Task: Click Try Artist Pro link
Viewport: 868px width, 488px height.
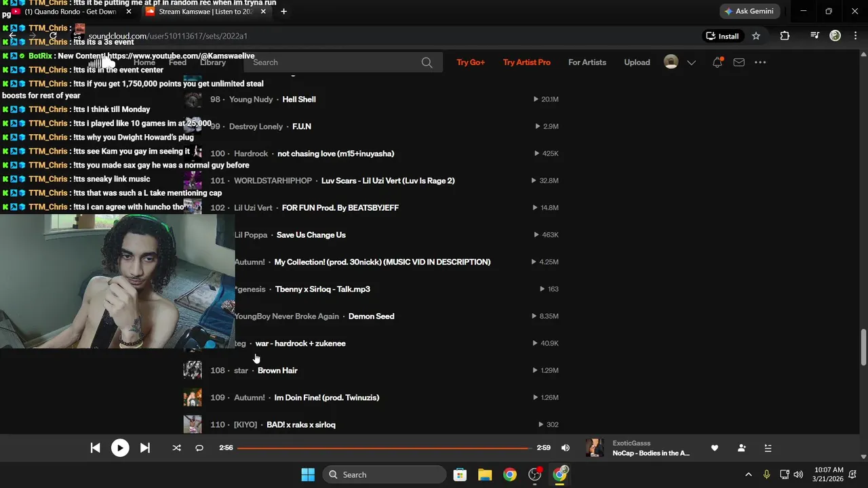Action: [527, 62]
